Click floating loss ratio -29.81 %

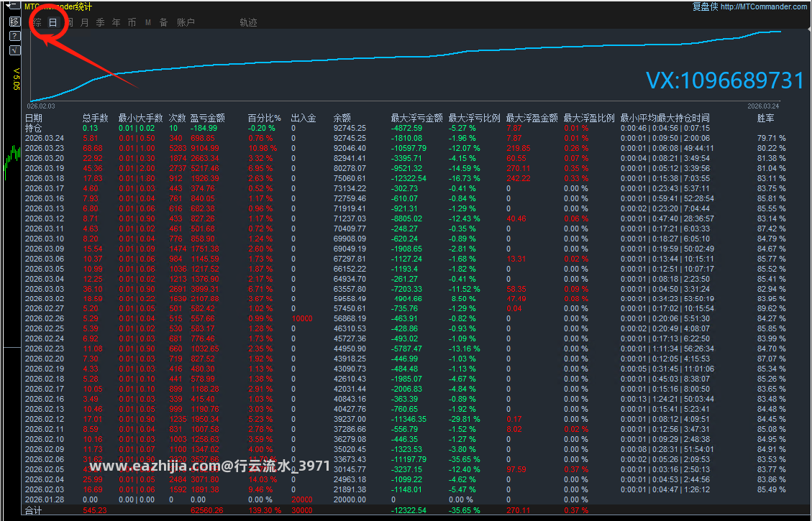click(x=464, y=419)
